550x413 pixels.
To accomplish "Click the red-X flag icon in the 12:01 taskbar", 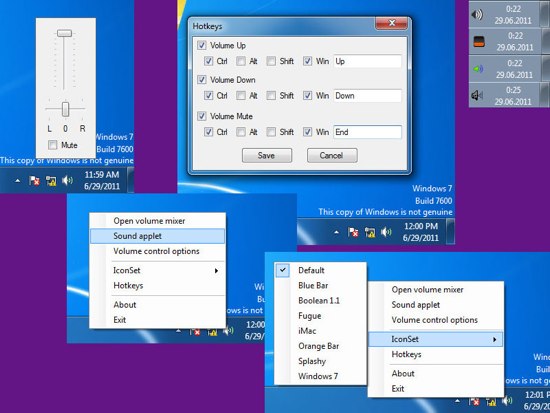I will tap(475, 401).
